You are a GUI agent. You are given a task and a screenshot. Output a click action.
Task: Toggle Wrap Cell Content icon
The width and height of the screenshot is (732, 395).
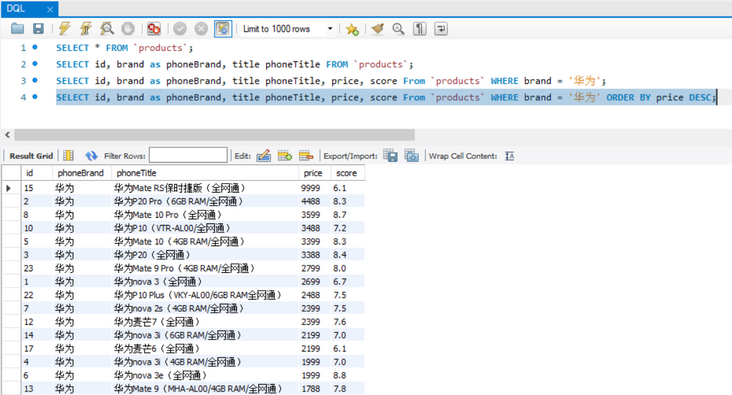click(x=509, y=156)
